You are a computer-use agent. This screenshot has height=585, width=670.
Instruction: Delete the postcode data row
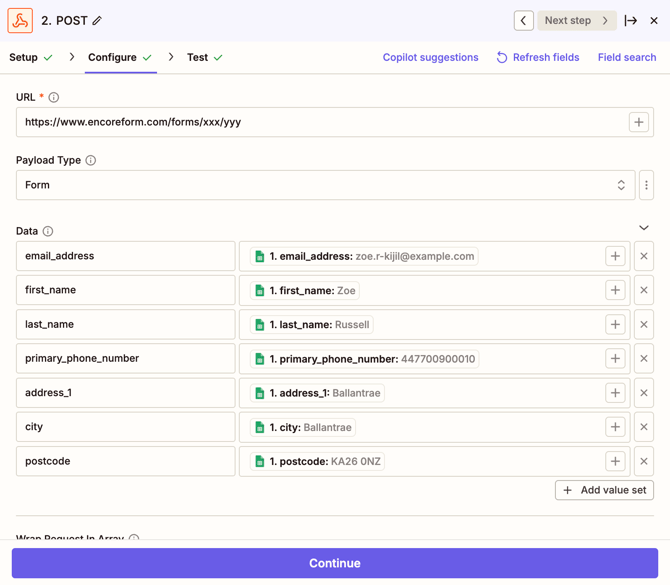tap(644, 461)
